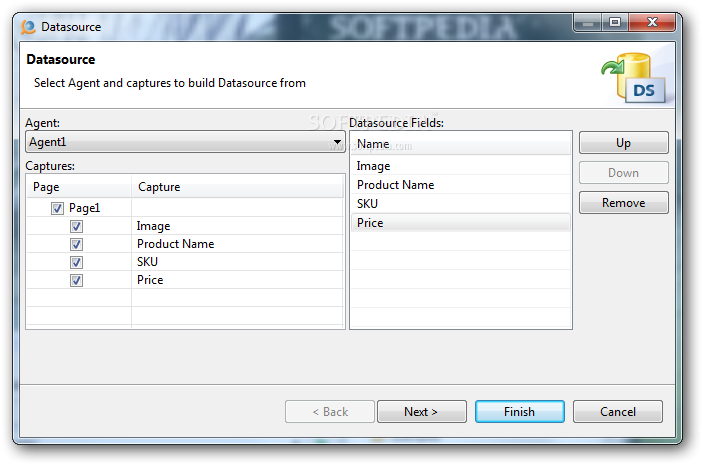Click Finish to build the datasource

pyautogui.click(x=520, y=412)
